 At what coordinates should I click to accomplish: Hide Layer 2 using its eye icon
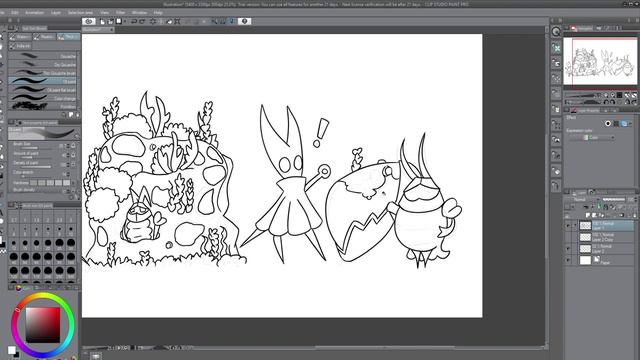coord(568,249)
